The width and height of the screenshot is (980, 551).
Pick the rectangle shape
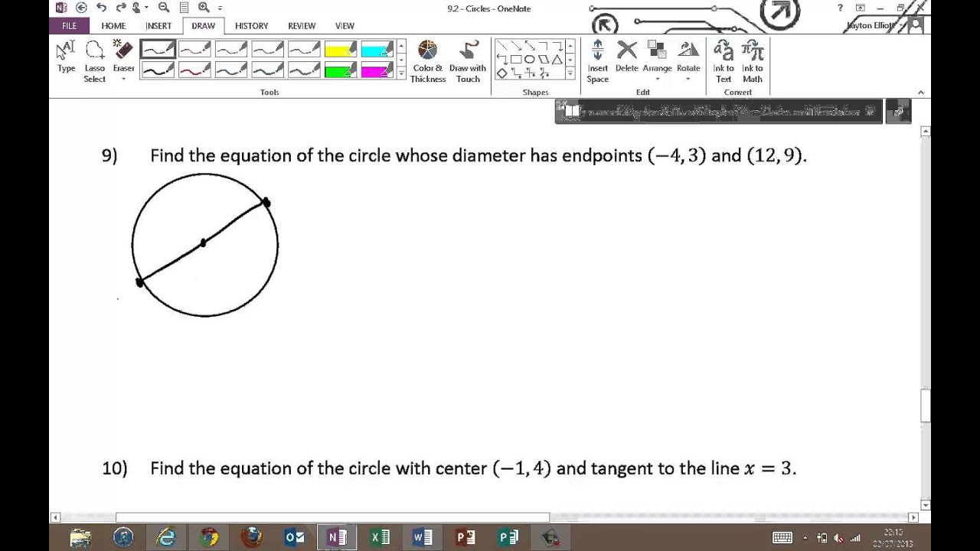(516, 60)
